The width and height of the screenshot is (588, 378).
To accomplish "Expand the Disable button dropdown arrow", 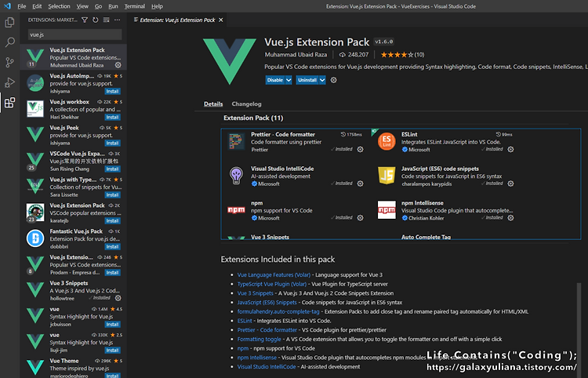I will pos(289,80).
